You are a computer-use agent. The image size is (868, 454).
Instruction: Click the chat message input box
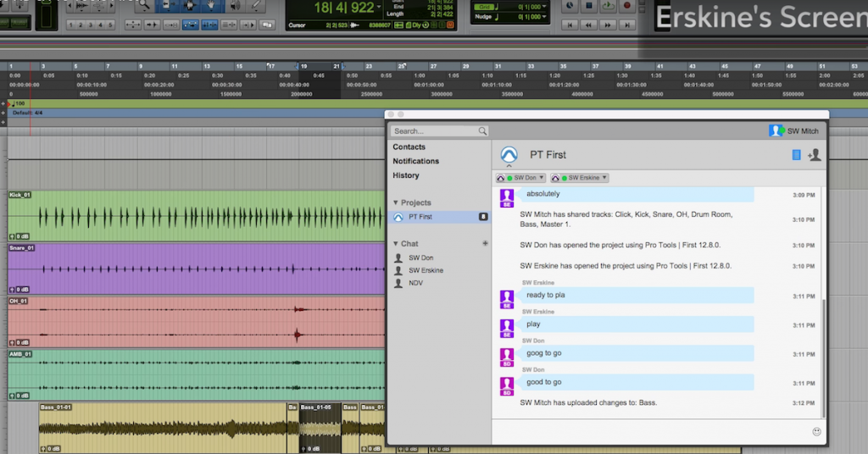point(650,432)
